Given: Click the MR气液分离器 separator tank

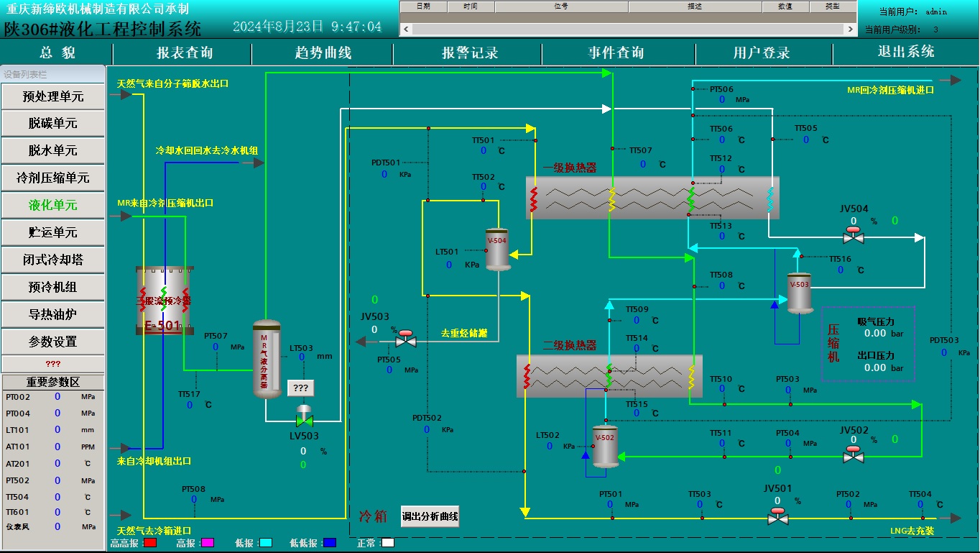Looking at the screenshot, I should [267, 360].
